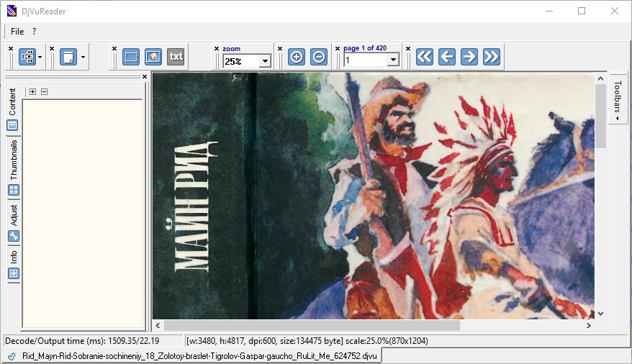Click the checkmark icon on the file tab
Viewport: 632px width, 364px height.
(x=12, y=356)
